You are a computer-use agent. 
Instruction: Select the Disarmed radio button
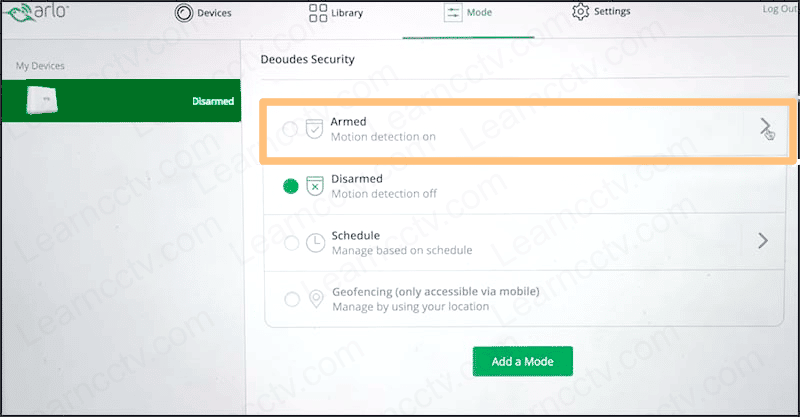pyautogui.click(x=290, y=186)
